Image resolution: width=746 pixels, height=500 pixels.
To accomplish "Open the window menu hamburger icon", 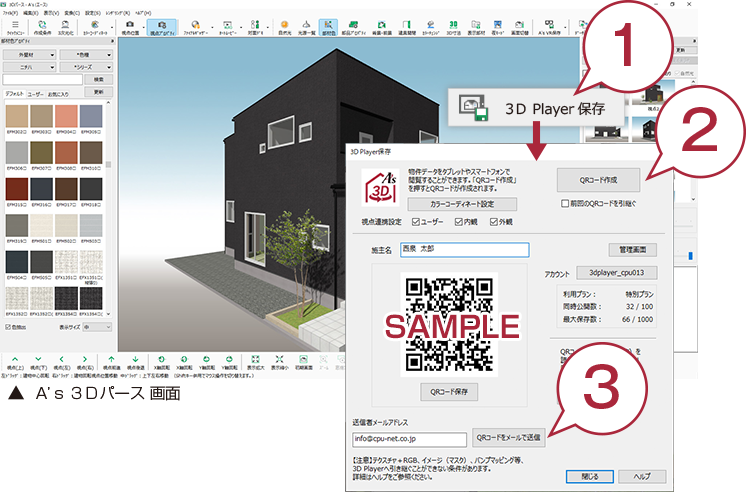I will coord(15,26).
